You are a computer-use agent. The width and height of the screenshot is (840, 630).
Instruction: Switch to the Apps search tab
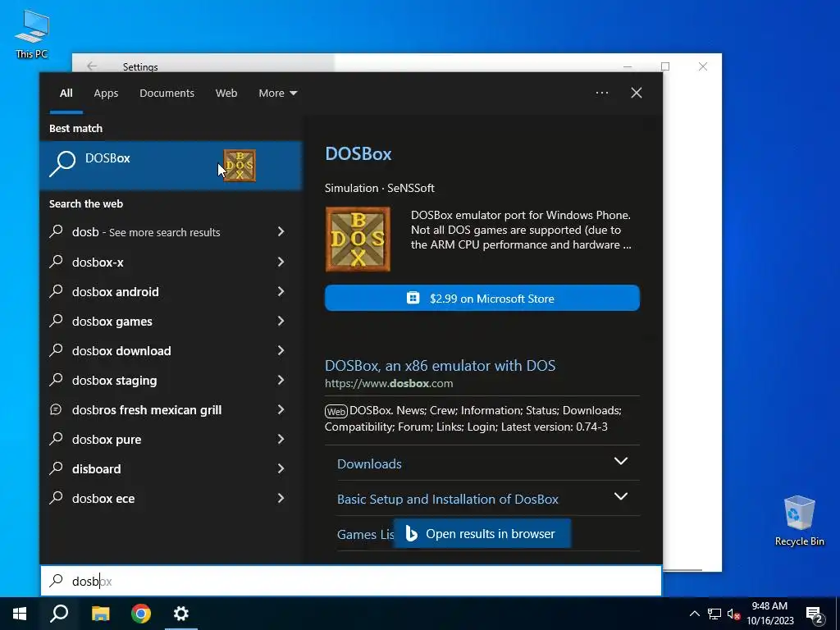[106, 94]
